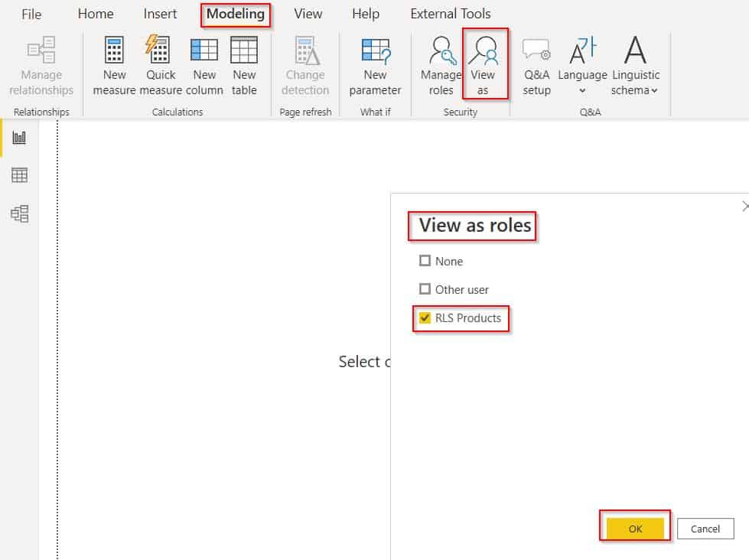
Task: Switch to Report view in sidebar
Action: [19, 138]
